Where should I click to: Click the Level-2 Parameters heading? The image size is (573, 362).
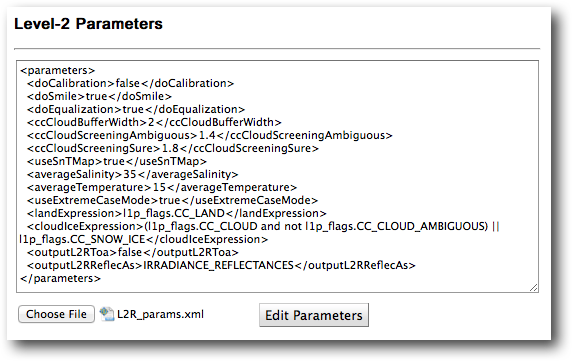pyautogui.click(x=88, y=24)
